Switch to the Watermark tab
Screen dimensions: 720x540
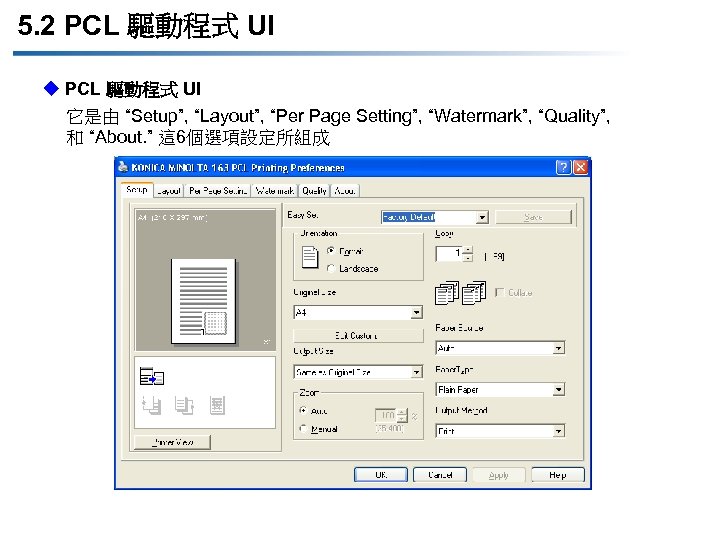tap(275, 191)
